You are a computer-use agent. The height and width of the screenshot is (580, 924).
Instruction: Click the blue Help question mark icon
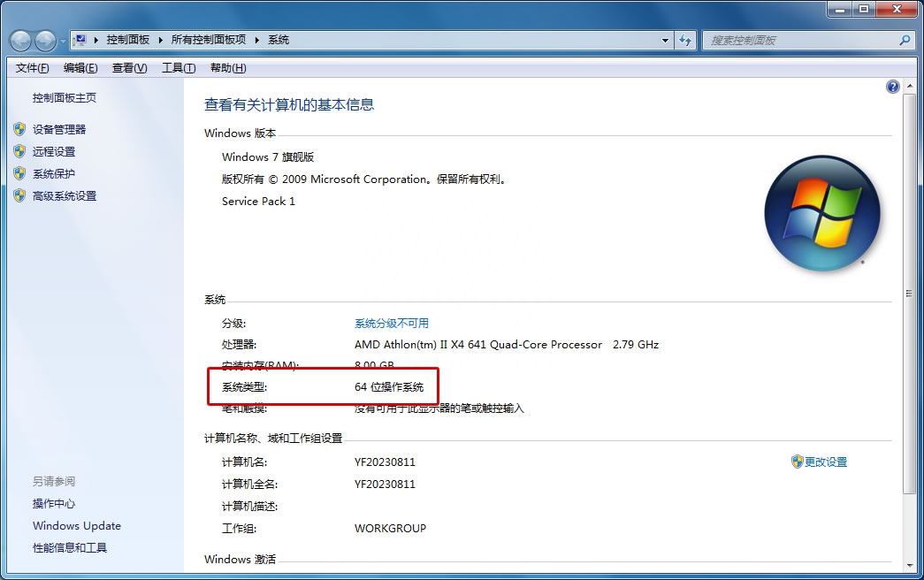tap(893, 87)
